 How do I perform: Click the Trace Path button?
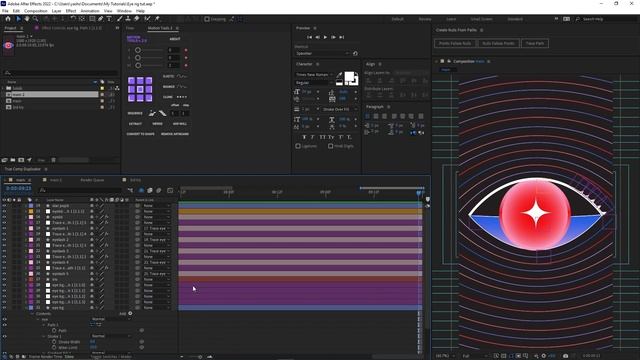click(535, 43)
